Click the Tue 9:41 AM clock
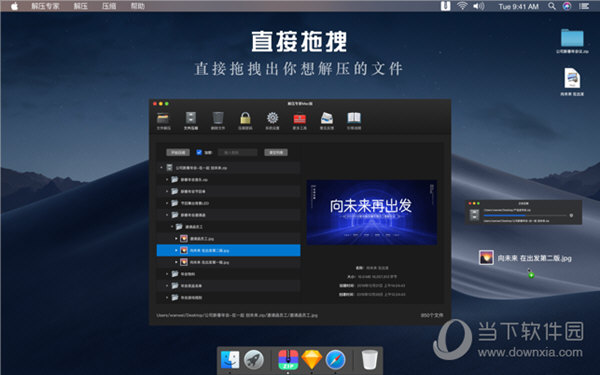Image resolution: width=600 pixels, height=375 pixels. pos(518,7)
